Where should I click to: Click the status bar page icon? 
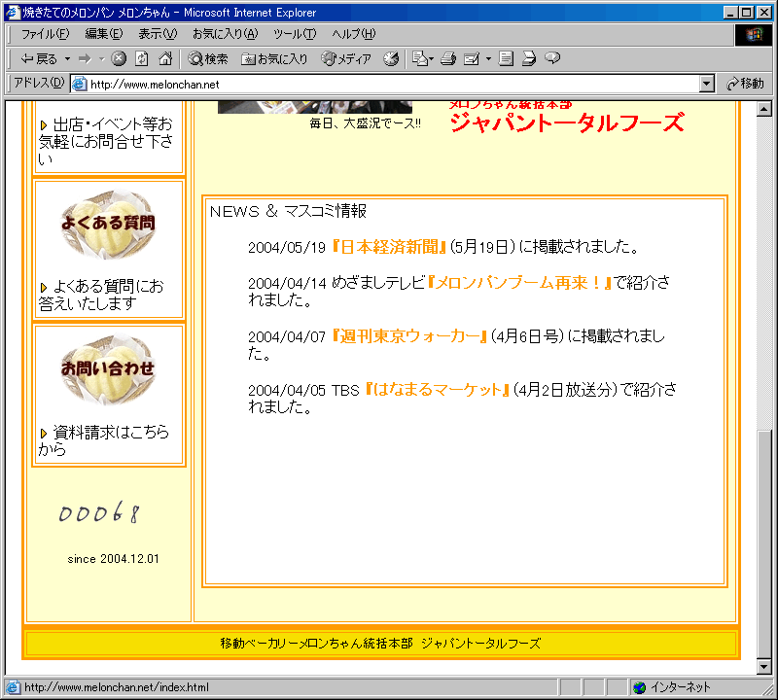click(13, 687)
